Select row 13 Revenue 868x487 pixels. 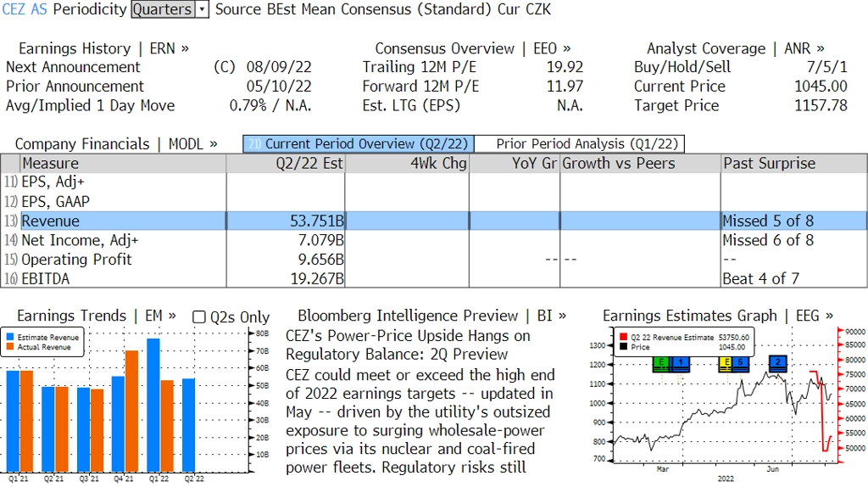434,221
